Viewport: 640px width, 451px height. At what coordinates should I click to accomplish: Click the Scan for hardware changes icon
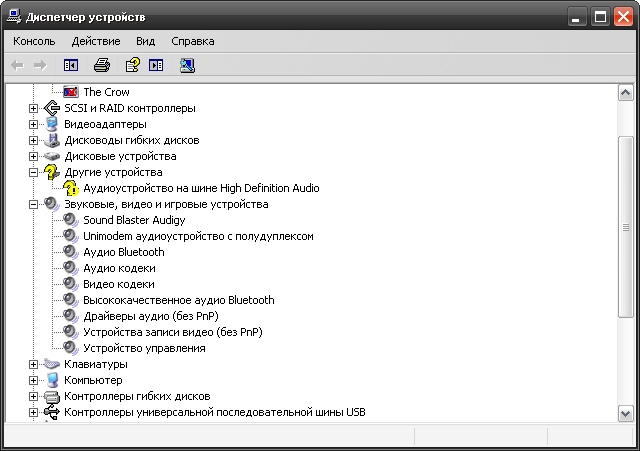(x=187, y=65)
